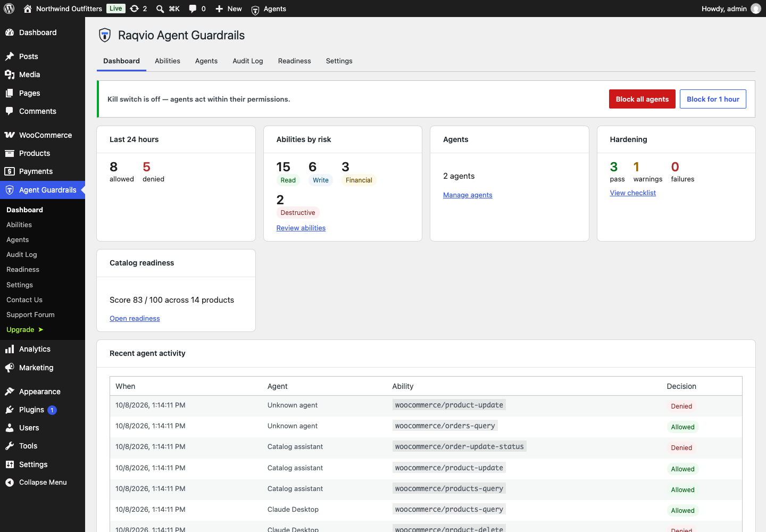Open Analytics in sidebar
Viewport: 766px width, 532px height.
click(43, 349)
